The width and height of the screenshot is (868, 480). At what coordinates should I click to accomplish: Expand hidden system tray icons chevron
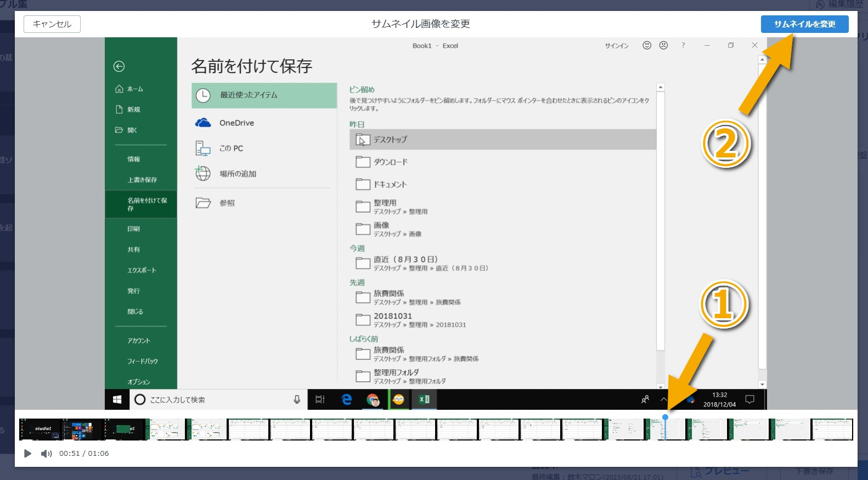(x=663, y=400)
